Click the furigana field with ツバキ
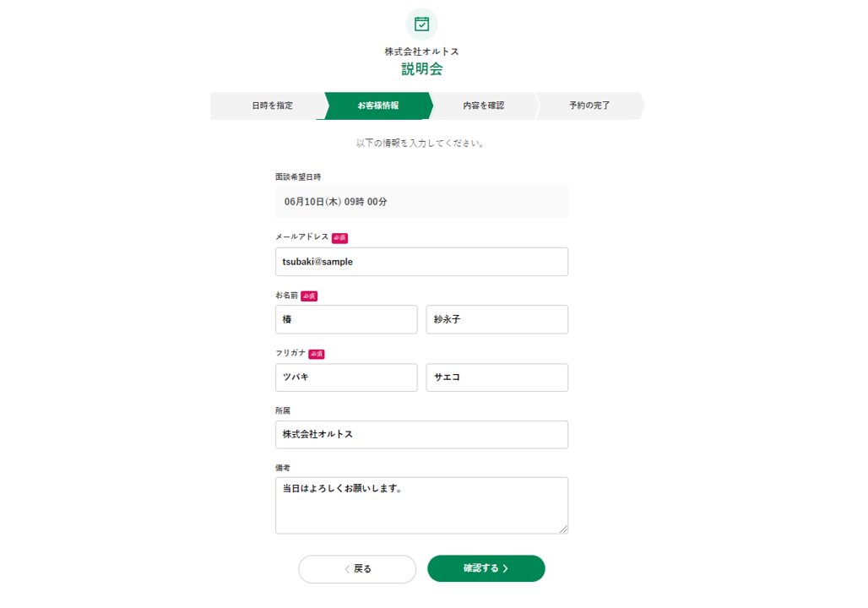This screenshot has height=608, width=868. coord(346,377)
